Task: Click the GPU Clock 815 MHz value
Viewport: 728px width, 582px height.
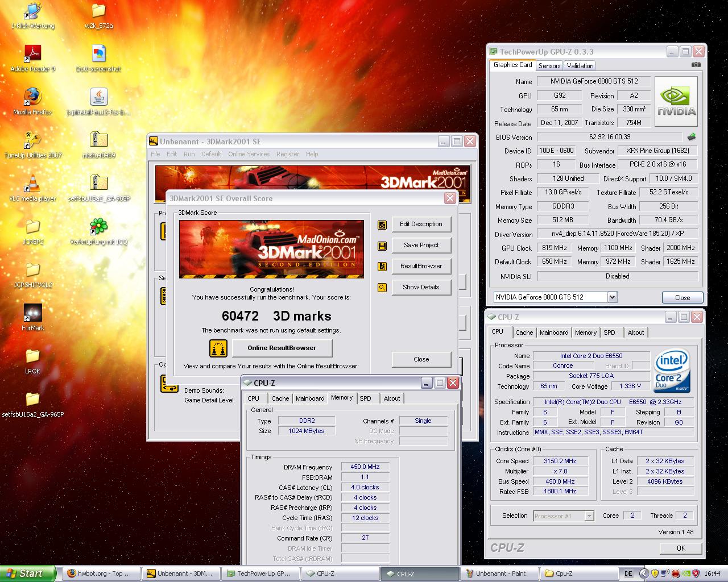Action: click(554, 248)
